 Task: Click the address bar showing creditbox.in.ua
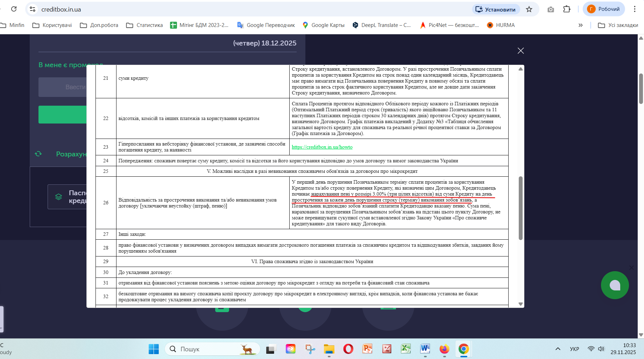pos(245,9)
